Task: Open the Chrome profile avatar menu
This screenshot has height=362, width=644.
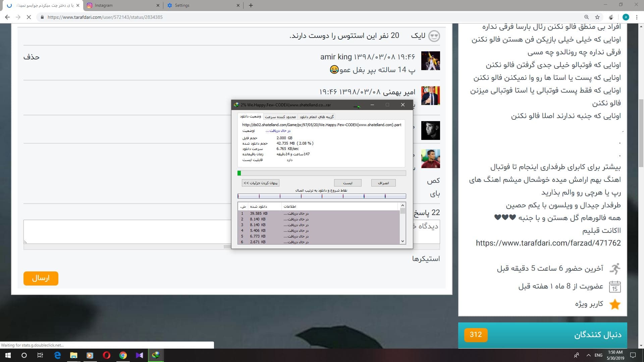Action: coord(626,17)
